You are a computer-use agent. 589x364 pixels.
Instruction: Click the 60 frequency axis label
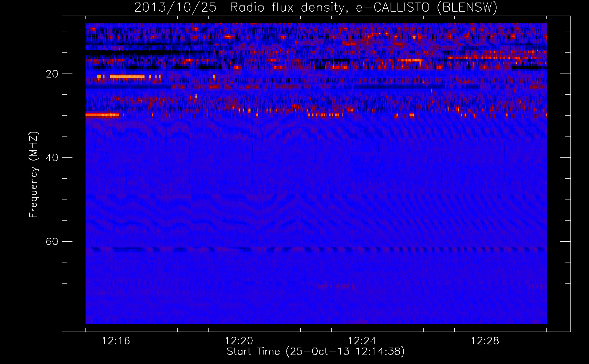(x=52, y=241)
